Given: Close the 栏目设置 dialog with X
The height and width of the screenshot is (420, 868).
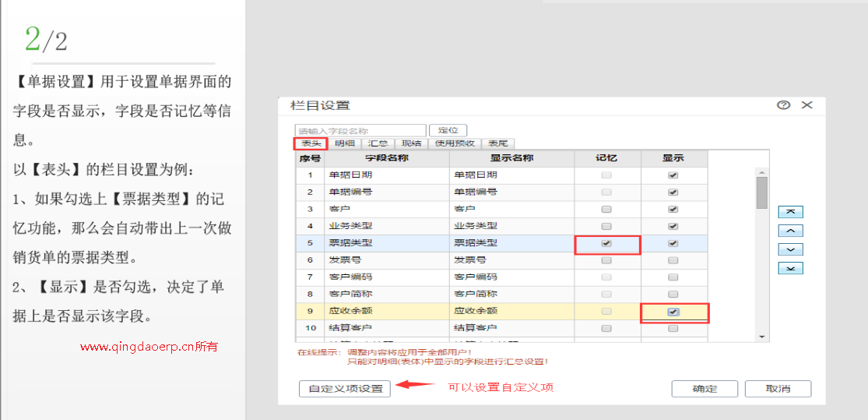Looking at the screenshot, I should tap(807, 105).
